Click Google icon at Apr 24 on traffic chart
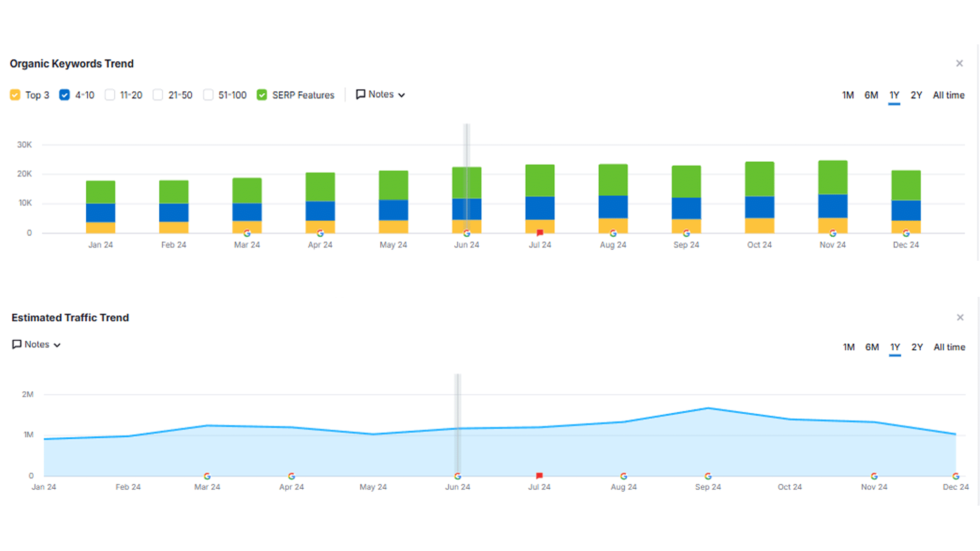This screenshot has width=980, height=551. (291, 476)
